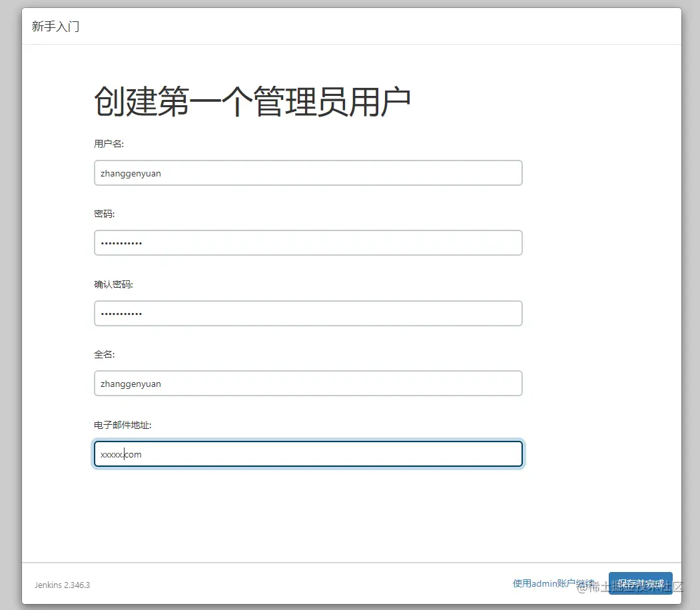Click the 用户名 input field
700x610 pixels.
308,172
